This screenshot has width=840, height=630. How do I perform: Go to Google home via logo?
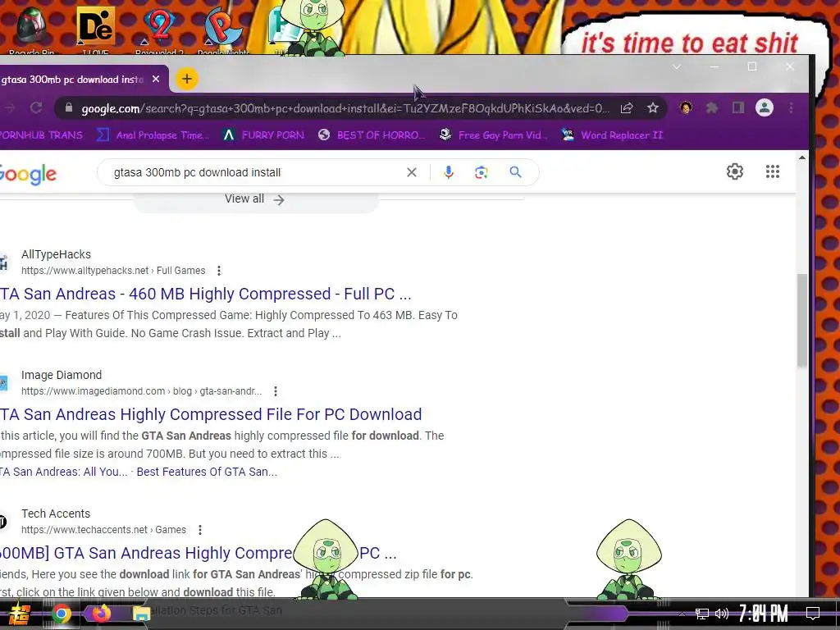[x=28, y=174]
